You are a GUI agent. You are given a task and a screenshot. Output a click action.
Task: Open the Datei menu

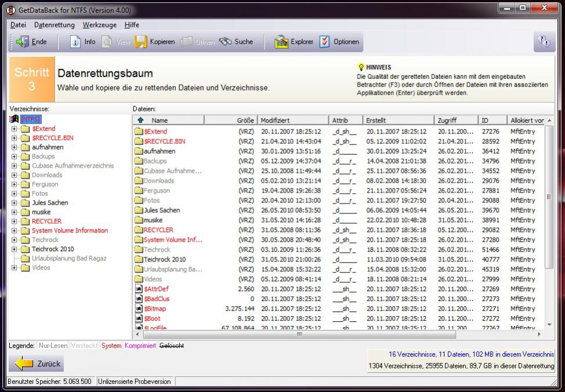click(x=18, y=25)
